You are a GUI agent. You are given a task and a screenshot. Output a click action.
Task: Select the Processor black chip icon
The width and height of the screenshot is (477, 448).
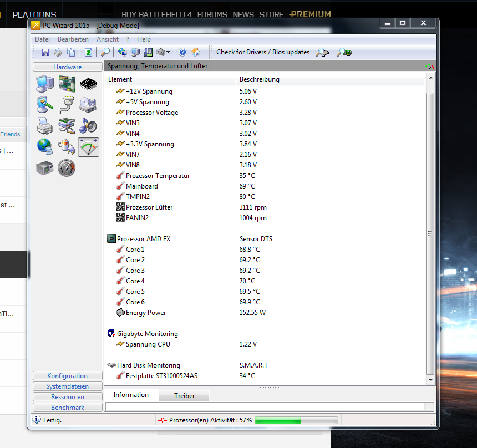pyautogui.click(x=88, y=84)
